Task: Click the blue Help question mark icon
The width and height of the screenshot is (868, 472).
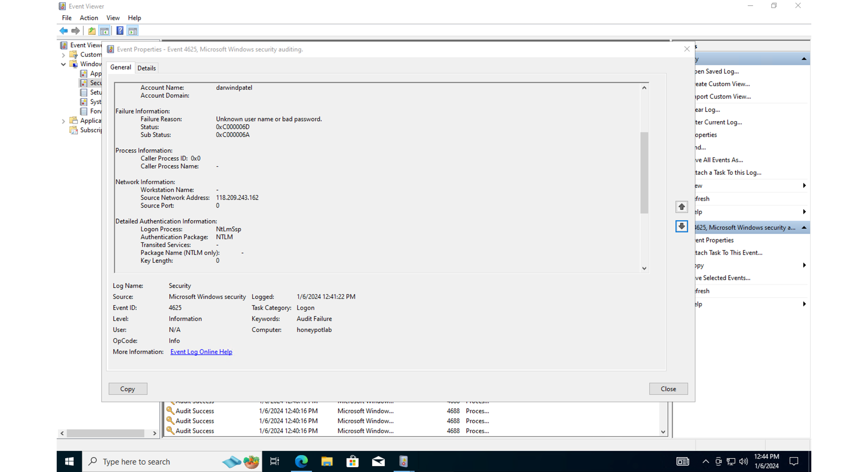Action: coord(120,31)
